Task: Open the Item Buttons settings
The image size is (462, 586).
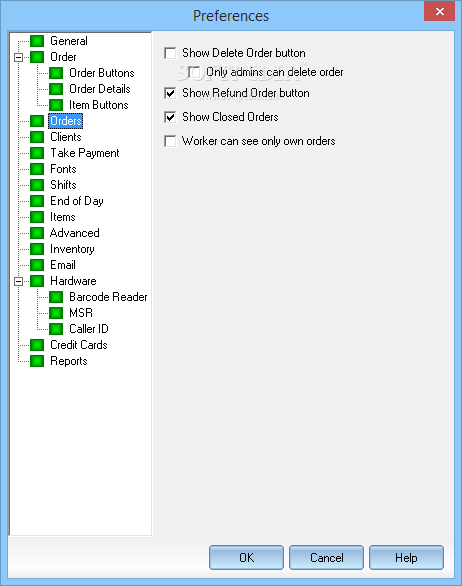Action: pos(99,105)
